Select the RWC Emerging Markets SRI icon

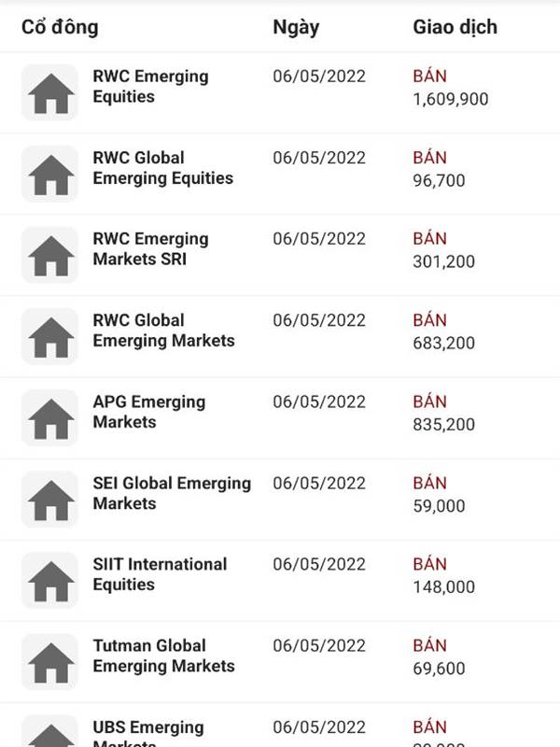(x=50, y=255)
